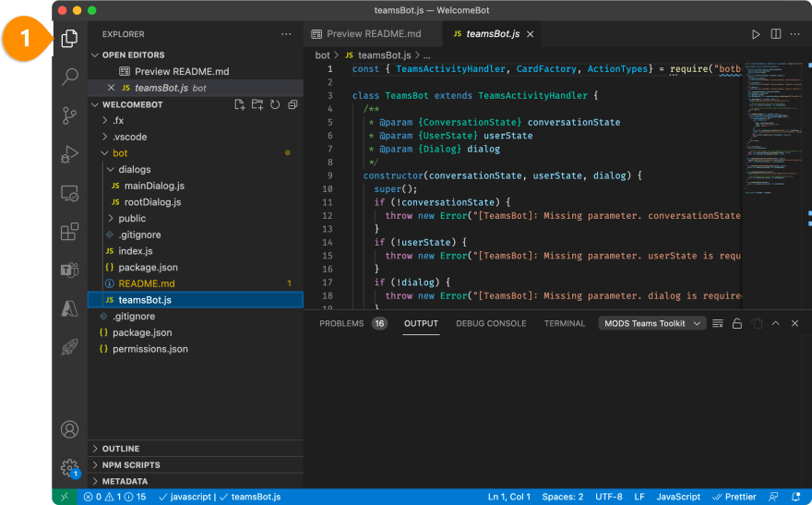Click New Folder icon in WELCOMEBOT header
812x505 pixels.
tap(257, 104)
